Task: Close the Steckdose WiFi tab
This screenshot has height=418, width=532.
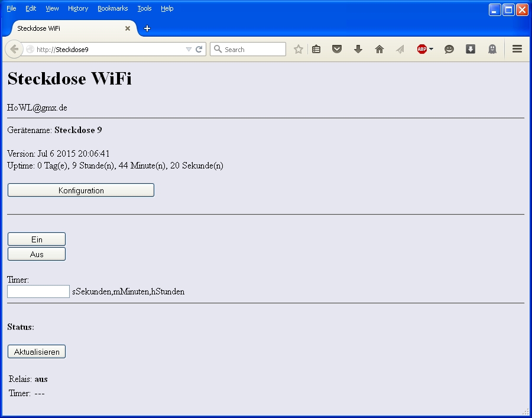Action: 128,28
